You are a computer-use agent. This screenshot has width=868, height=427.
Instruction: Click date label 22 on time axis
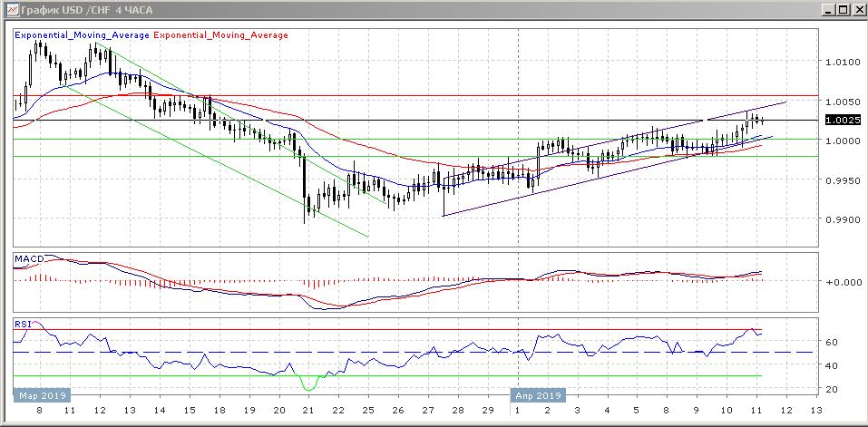(x=338, y=411)
